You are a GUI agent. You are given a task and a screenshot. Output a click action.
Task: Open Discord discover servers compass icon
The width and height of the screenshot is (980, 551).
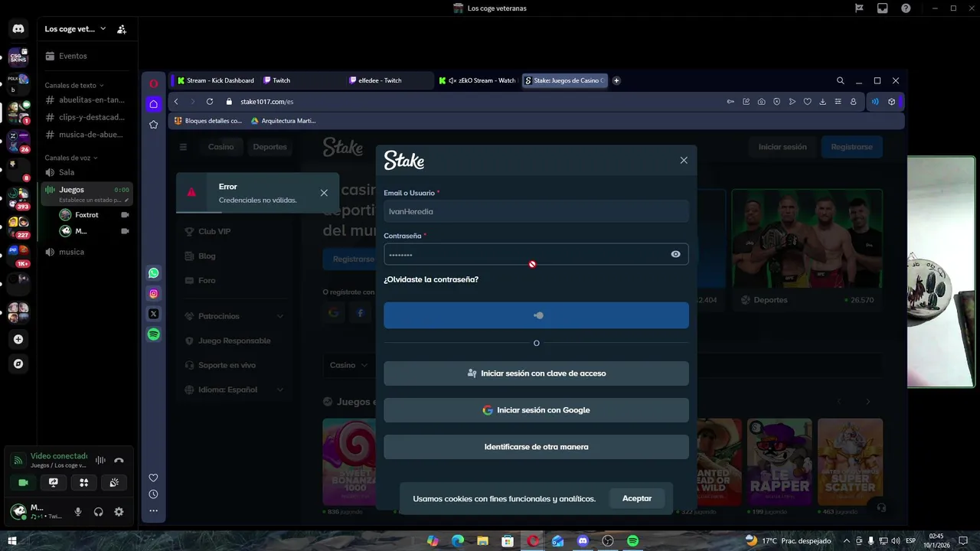(x=18, y=364)
